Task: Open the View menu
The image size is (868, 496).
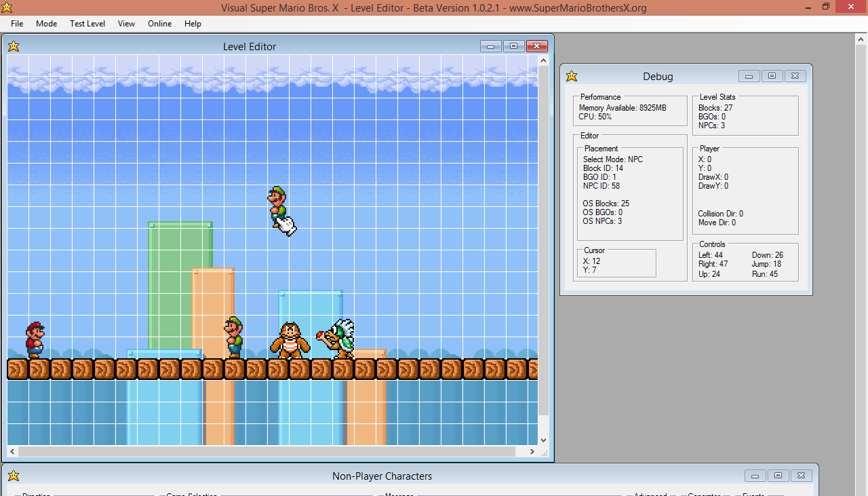Action: (127, 24)
